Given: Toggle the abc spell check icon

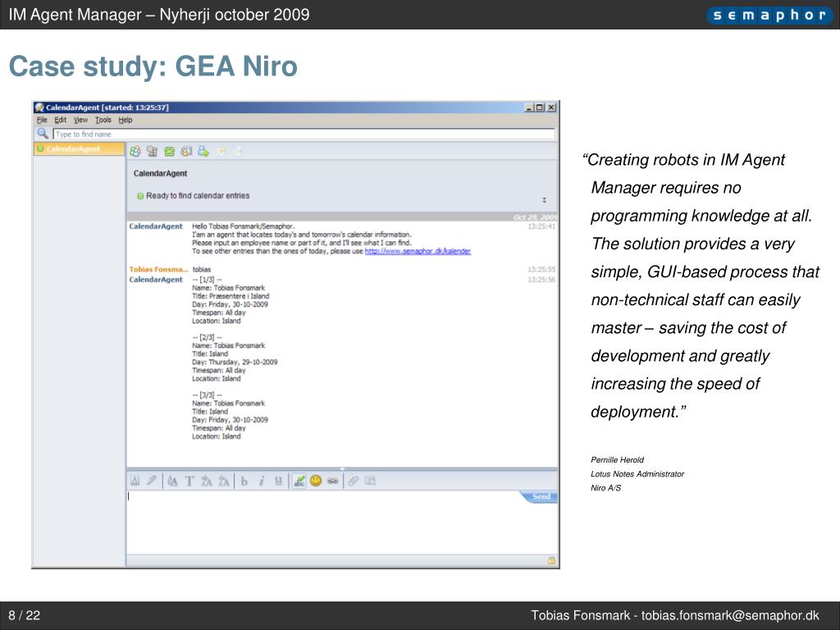Looking at the screenshot, I should click(299, 481).
